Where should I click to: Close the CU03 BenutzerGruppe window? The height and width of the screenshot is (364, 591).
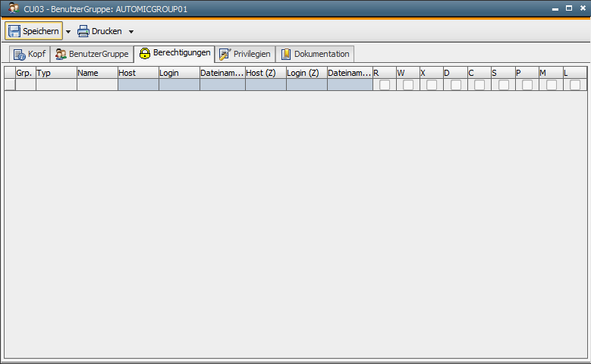tap(583, 8)
